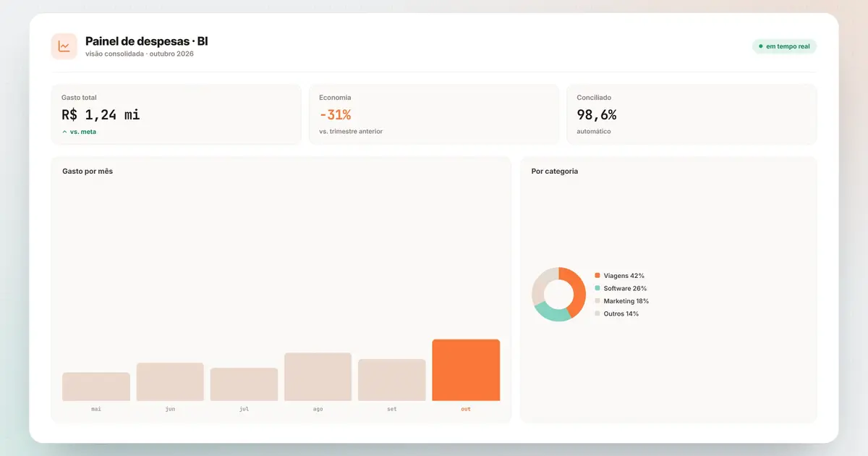868x456 pixels.
Task: Select the 'set' bar in the chart
Action: coord(392,380)
